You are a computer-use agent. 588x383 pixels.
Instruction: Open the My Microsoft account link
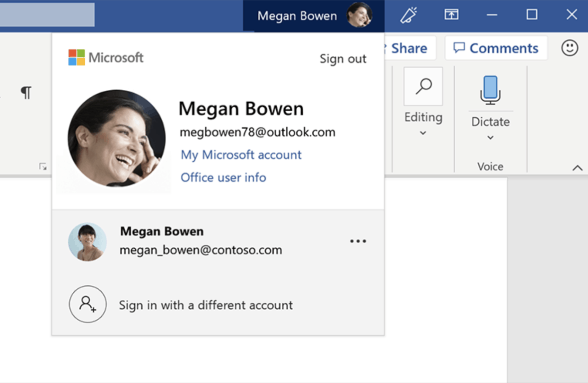coord(241,155)
